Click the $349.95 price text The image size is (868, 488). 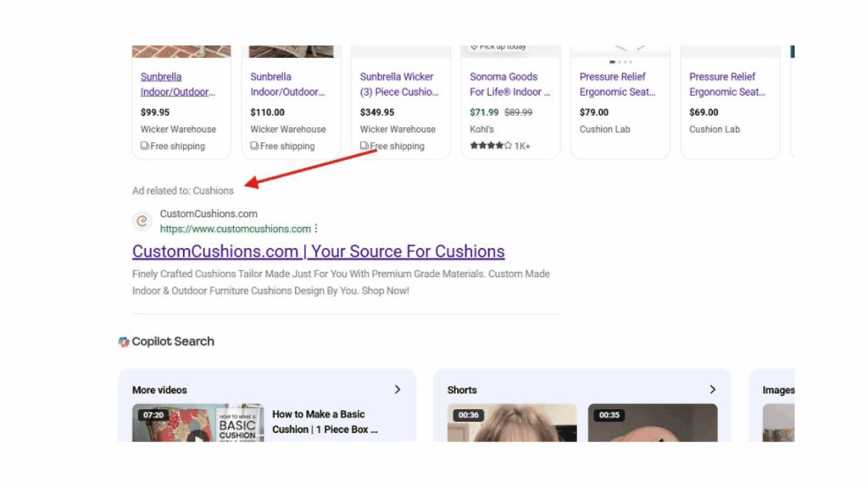pos(377,113)
